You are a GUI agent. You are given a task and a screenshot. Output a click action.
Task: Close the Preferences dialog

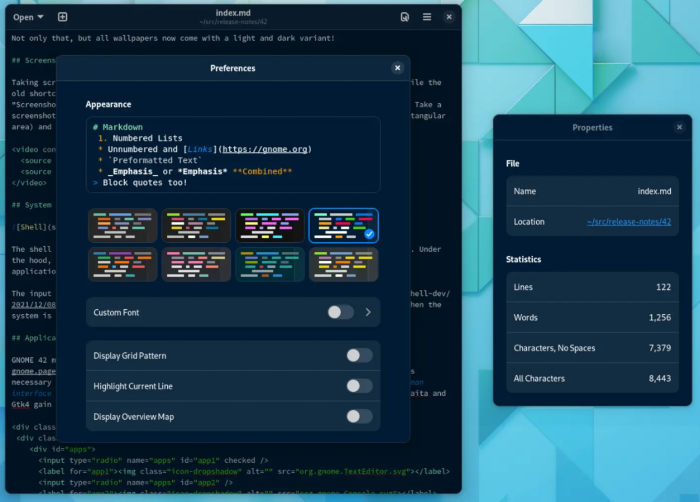[397, 68]
